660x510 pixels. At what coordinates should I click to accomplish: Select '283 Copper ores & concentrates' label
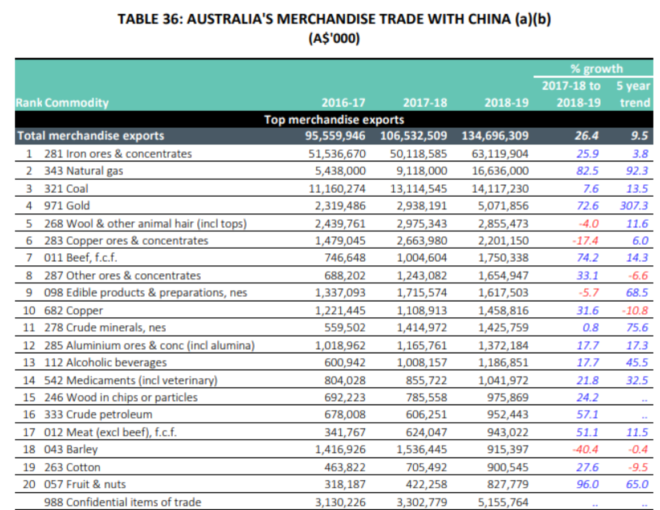(126, 241)
